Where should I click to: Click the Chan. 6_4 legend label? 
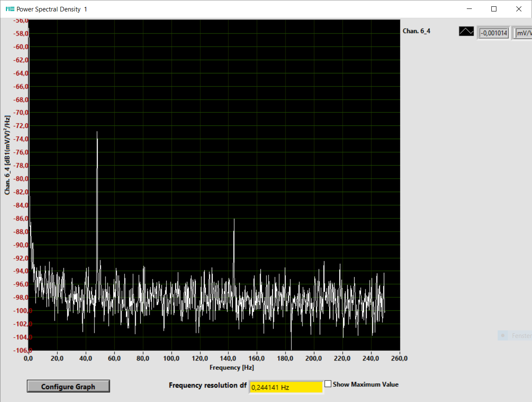[x=416, y=31]
